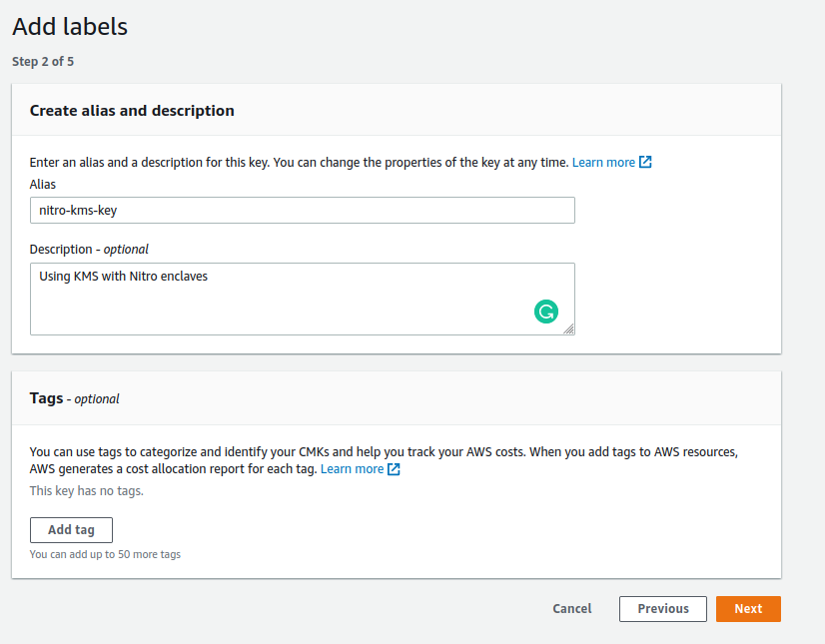
Task: Click the 'This key has no tags' message
Action: 87,491
